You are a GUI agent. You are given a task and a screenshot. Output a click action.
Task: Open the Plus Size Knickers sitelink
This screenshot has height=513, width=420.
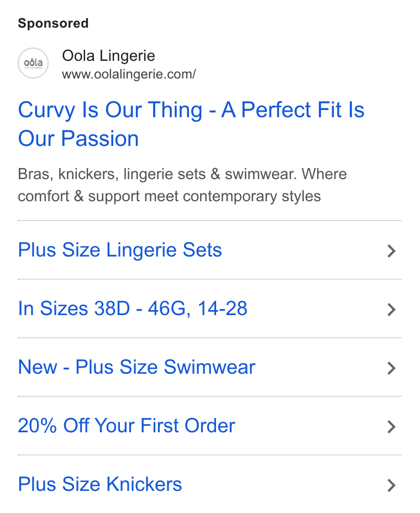(100, 484)
